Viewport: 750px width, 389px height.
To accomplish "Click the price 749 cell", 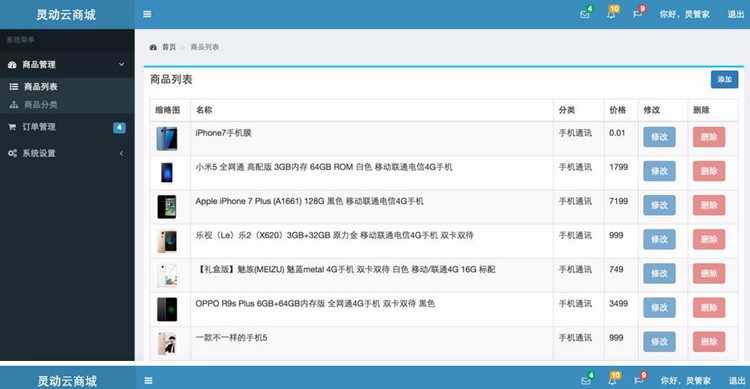I will pyautogui.click(x=616, y=269).
